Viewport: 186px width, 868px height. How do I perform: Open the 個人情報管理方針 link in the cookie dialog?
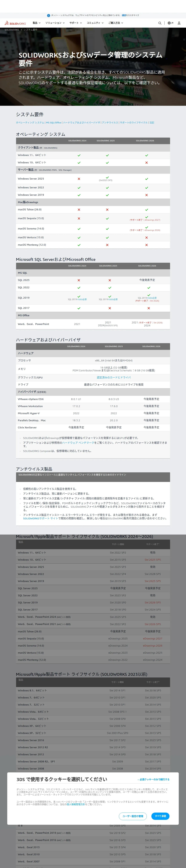(x=76, y=804)
